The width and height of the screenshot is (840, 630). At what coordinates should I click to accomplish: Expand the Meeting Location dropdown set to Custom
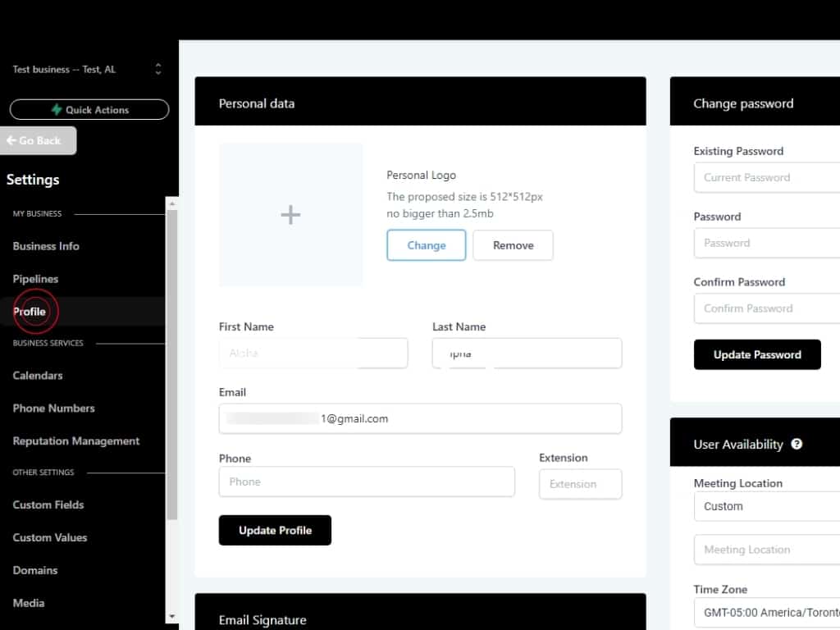[767, 506]
